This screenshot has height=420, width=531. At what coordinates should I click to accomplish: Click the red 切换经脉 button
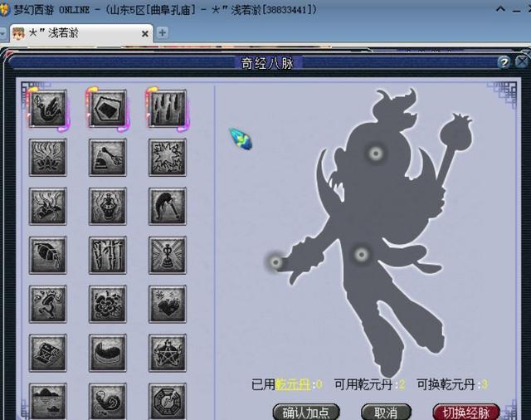[x=466, y=413]
